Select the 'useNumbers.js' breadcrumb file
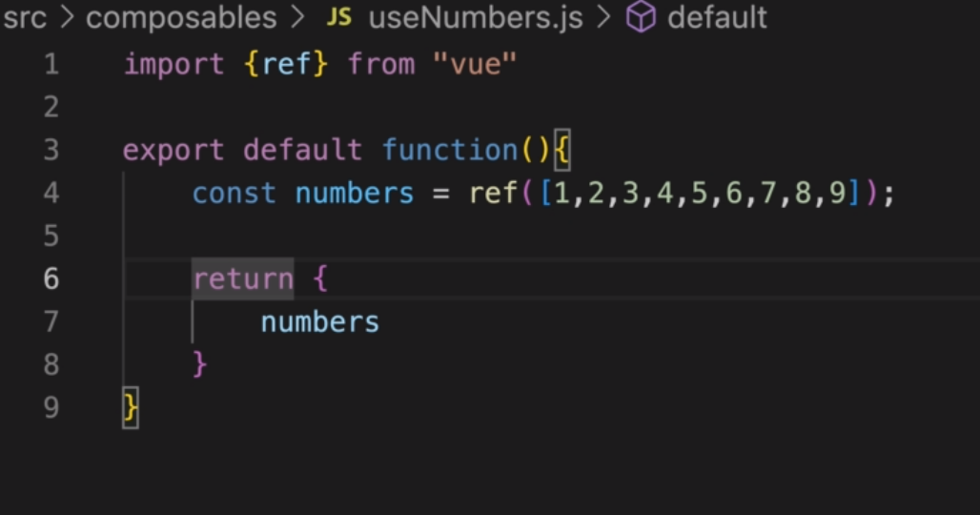 (x=475, y=17)
